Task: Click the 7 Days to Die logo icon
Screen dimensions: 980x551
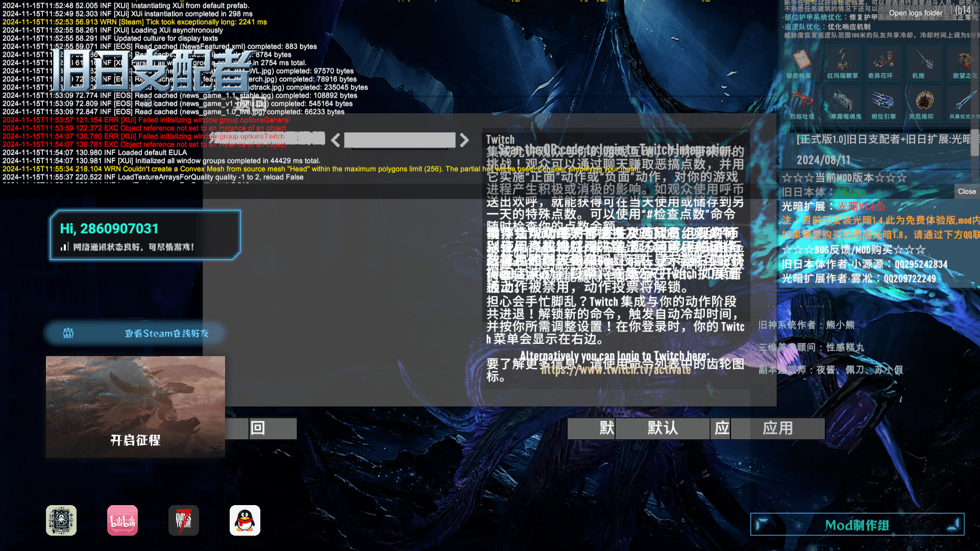Action: click(184, 520)
